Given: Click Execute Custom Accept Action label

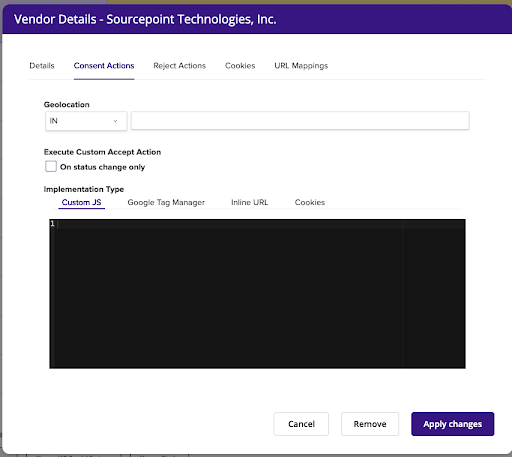Looking at the screenshot, I should point(102,152).
